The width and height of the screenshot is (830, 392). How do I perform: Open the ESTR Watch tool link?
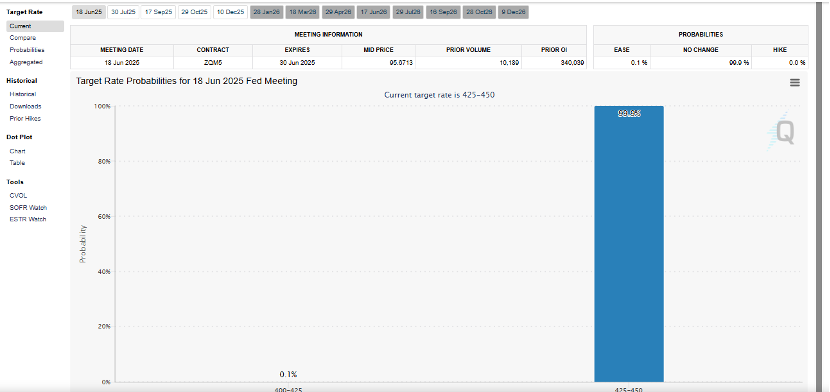tap(28, 219)
